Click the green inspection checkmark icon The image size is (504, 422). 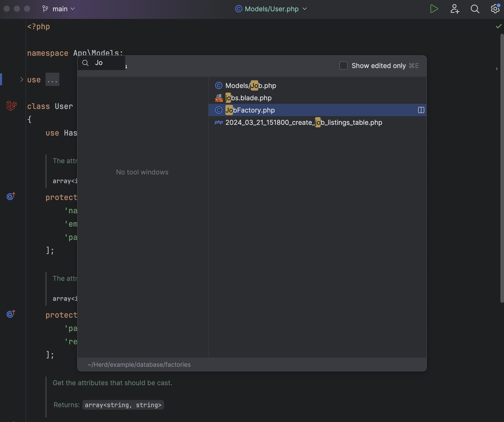(498, 26)
